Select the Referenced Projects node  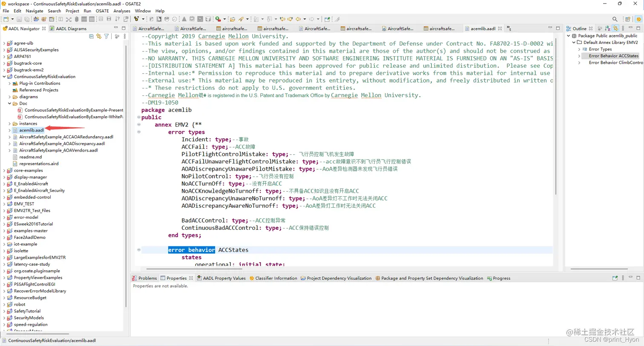pyautogui.click(x=39, y=90)
